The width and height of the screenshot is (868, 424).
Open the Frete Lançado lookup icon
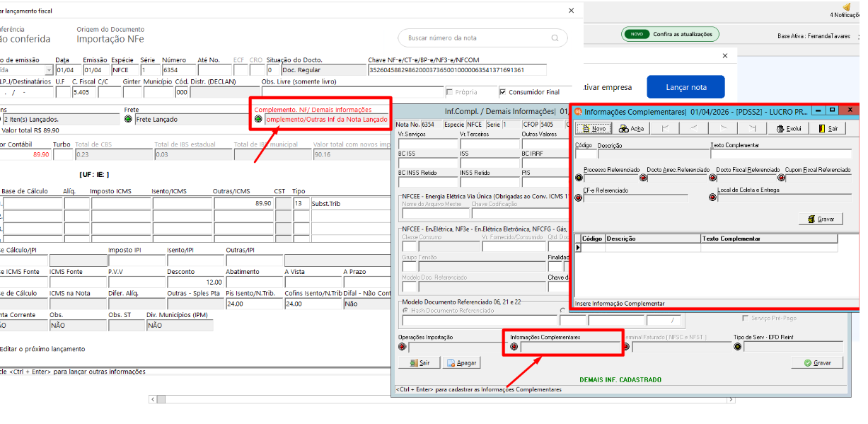click(x=128, y=120)
